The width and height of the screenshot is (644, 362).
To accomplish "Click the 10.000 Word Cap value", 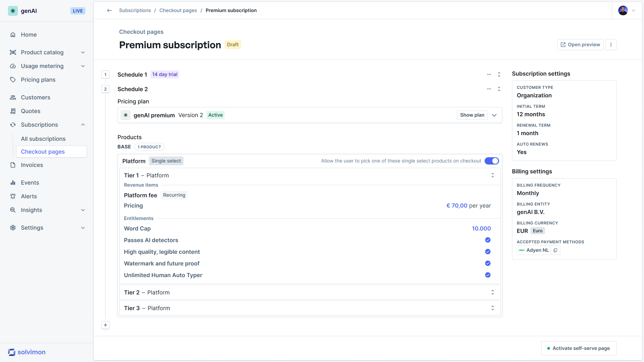I will 481,228.
